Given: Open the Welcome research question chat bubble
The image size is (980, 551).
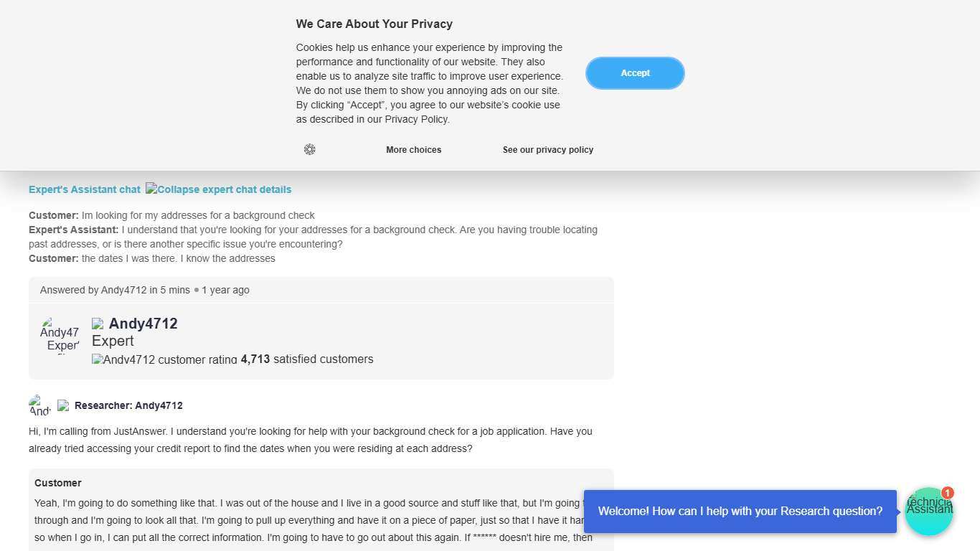Looking at the screenshot, I should click(740, 512).
